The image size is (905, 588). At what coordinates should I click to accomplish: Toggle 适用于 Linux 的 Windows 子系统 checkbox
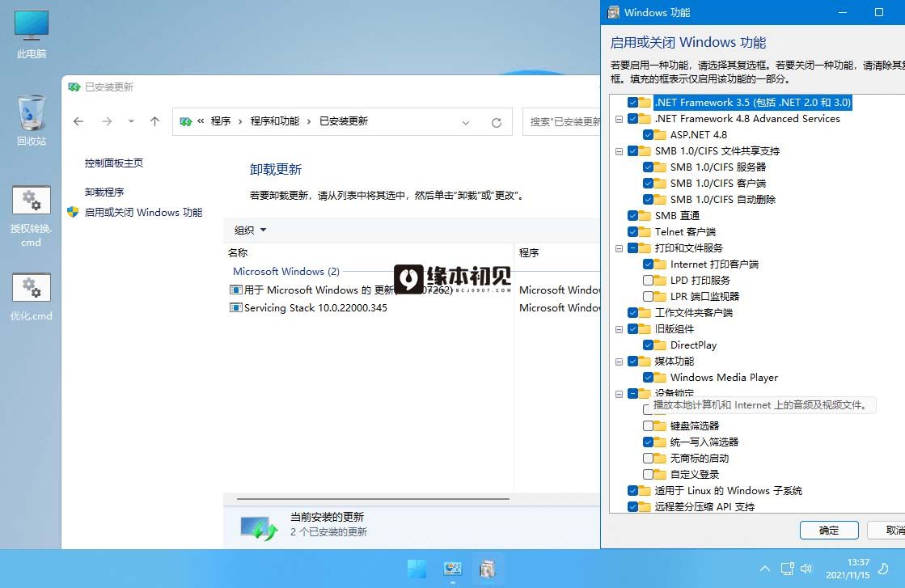click(632, 490)
